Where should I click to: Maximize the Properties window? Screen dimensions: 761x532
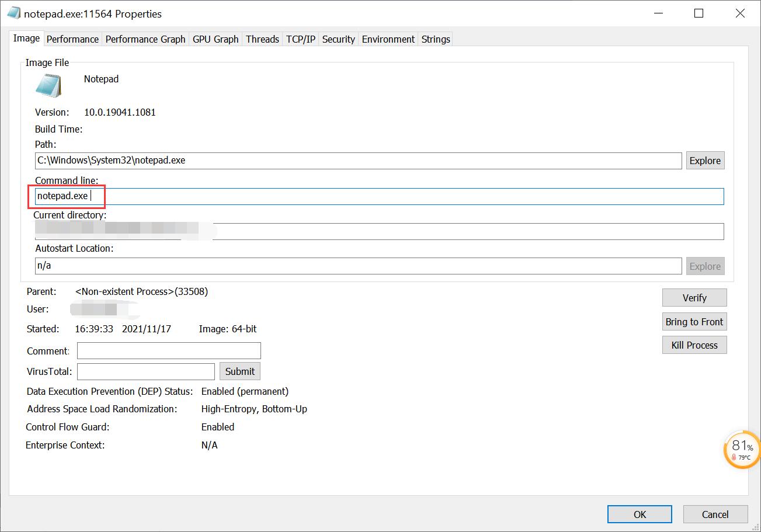pyautogui.click(x=699, y=13)
